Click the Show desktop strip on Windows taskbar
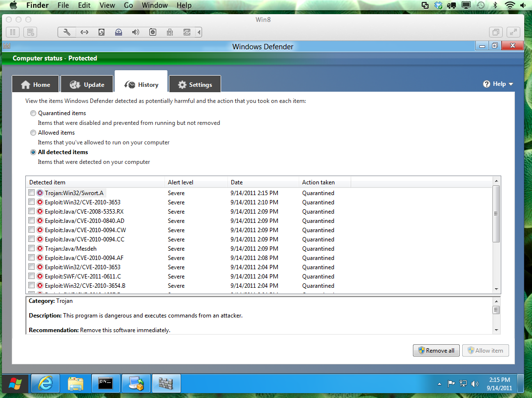Viewport: 532px width, 398px height. pos(520,383)
